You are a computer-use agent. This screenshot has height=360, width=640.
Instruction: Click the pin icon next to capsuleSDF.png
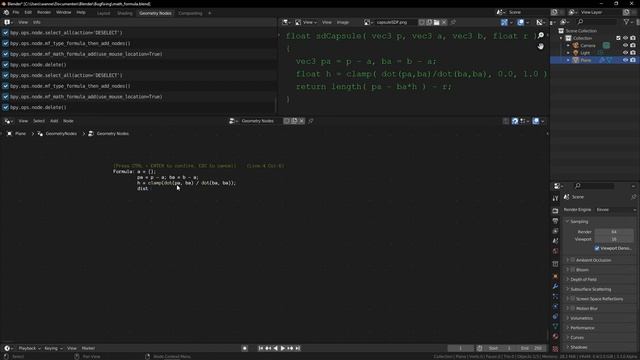453,22
